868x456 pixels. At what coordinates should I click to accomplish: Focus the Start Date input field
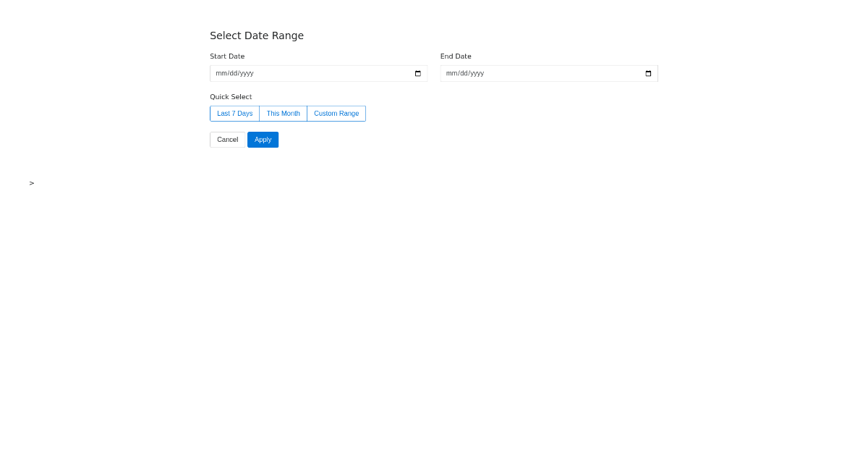(x=304, y=73)
